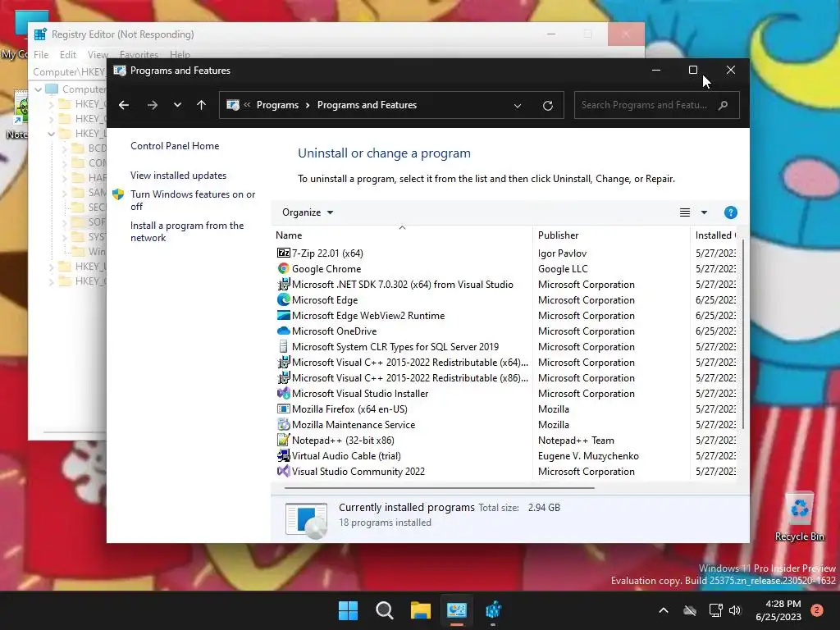Go up one level with the up arrow
The width and height of the screenshot is (840, 630).
(202, 105)
